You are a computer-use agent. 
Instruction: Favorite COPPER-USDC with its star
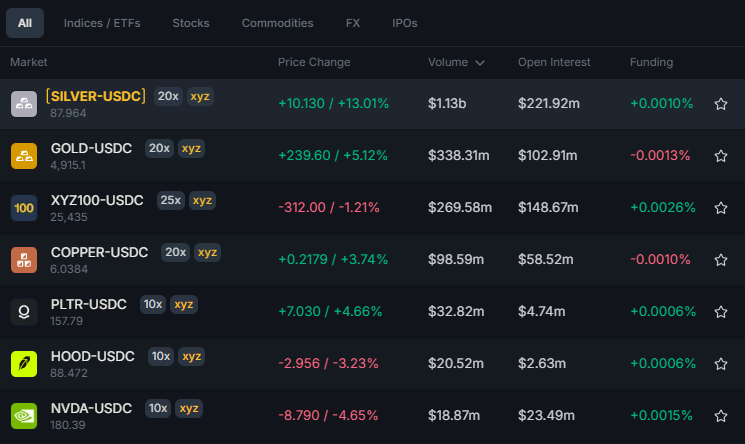pyautogui.click(x=721, y=260)
